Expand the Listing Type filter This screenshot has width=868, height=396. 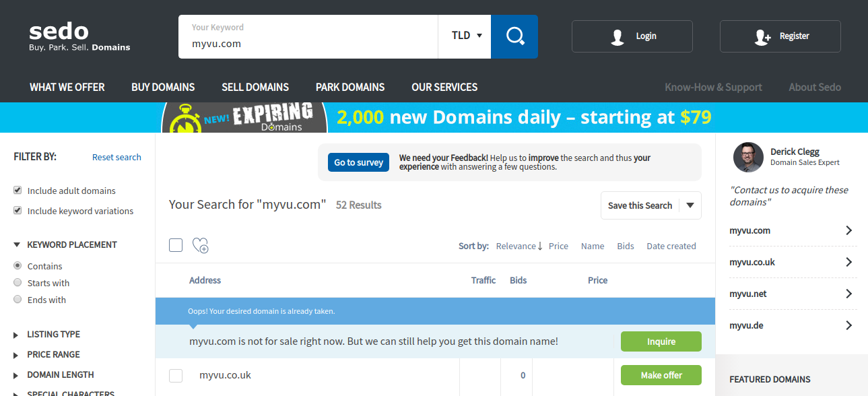pyautogui.click(x=17, y=335)
